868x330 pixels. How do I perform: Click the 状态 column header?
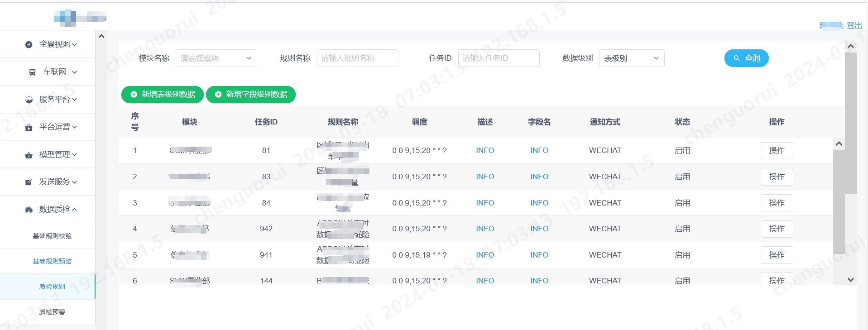click(682, 122)
